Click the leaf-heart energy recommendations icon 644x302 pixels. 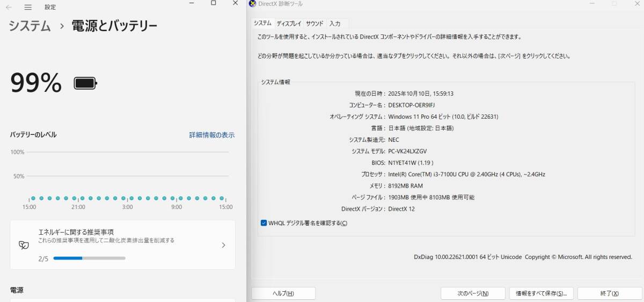(x=24, y=245)
